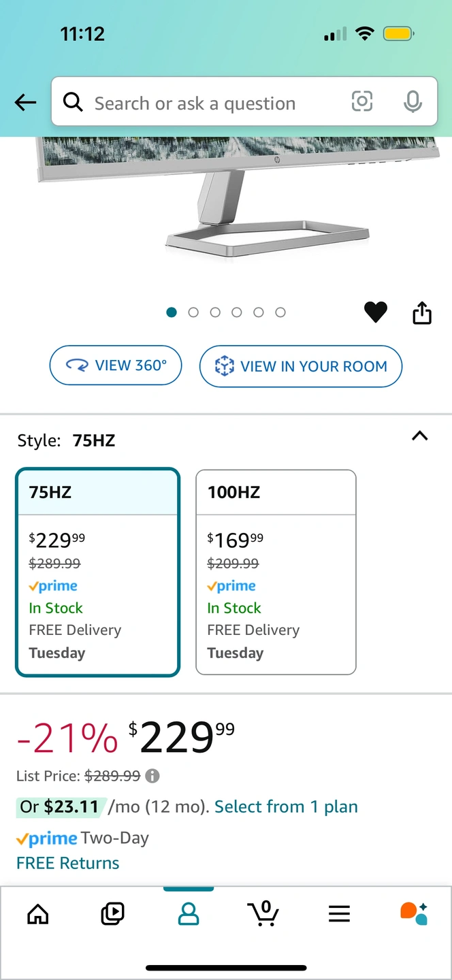Screen dimensions: 452x980
Task: Open the Rufus AI assistant icon
Action: click(x=413, y=913)
